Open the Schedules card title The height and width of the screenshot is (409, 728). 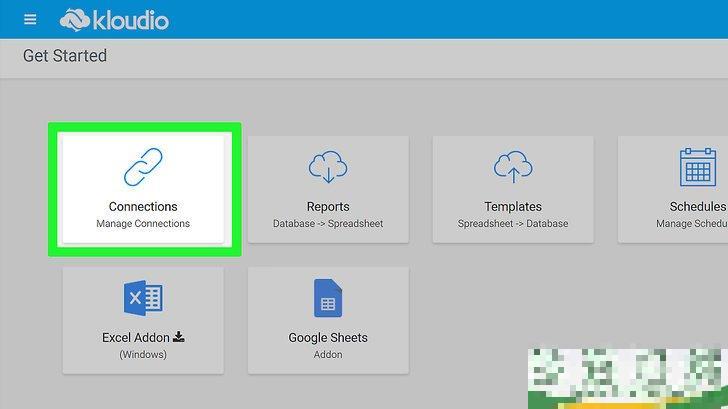click(x=697, y=207)
